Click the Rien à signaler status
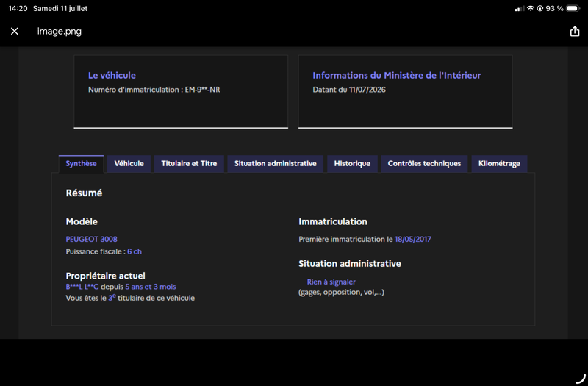This screenshot has height=386, width=588. coord(331,282)
